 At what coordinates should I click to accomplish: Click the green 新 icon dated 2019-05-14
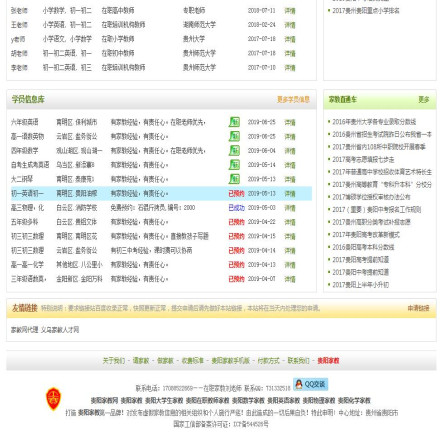click(234, 165)
